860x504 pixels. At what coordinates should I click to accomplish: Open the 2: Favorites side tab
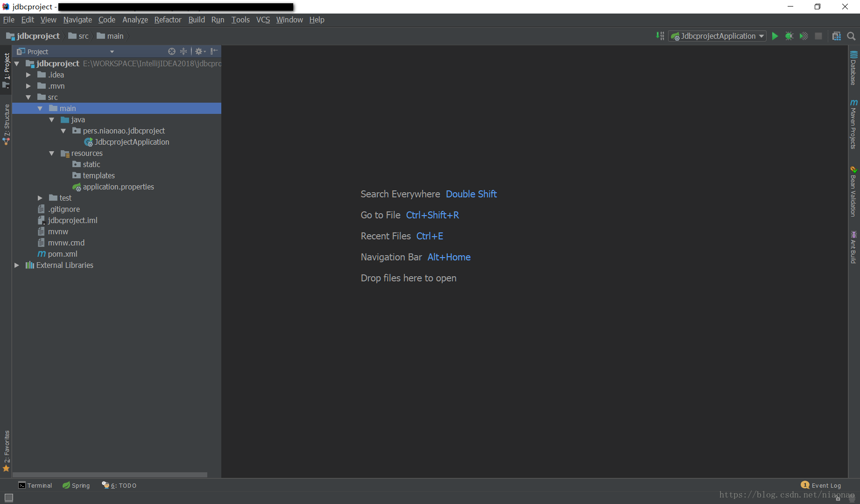tap(6, 451)
